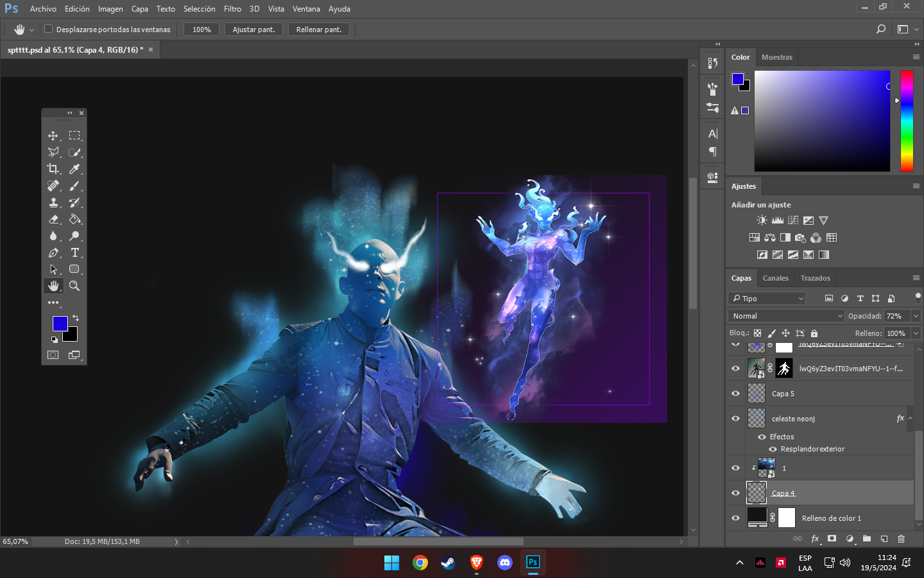
Task: Create a new layer
Action: 884,539
